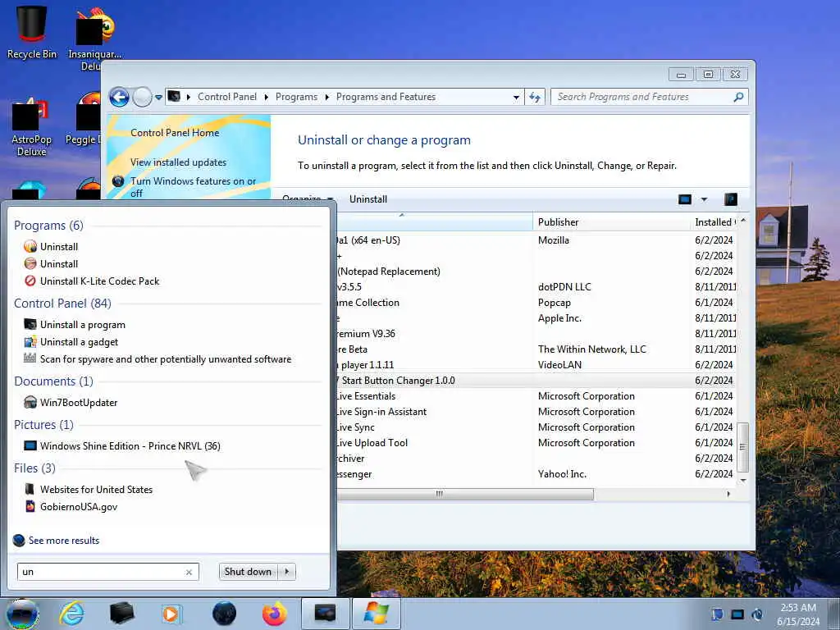Select the VideoLAN player row
This screenshot has width=840, height=630.
pyautogui.click(x=536, y=365)
